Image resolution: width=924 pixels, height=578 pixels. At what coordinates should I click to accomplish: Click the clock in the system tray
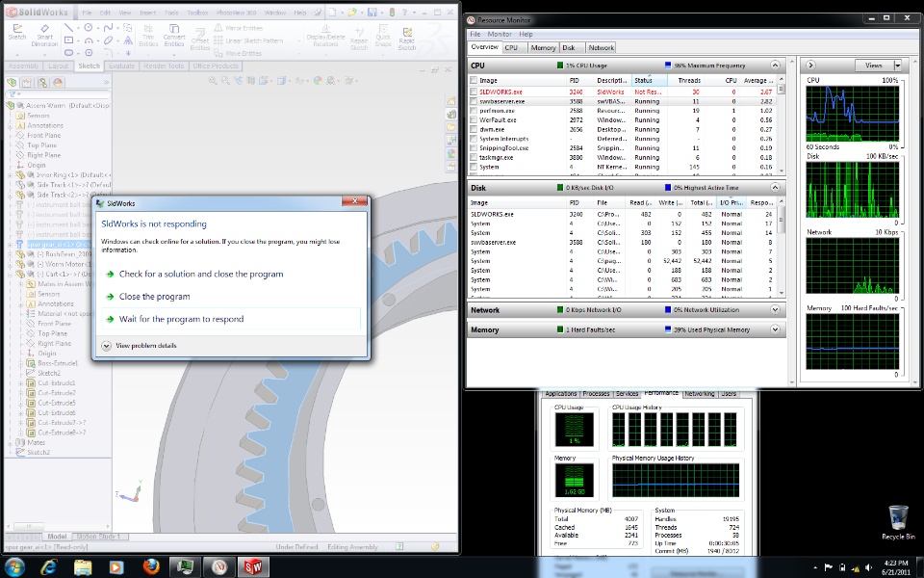click(895, 567)
